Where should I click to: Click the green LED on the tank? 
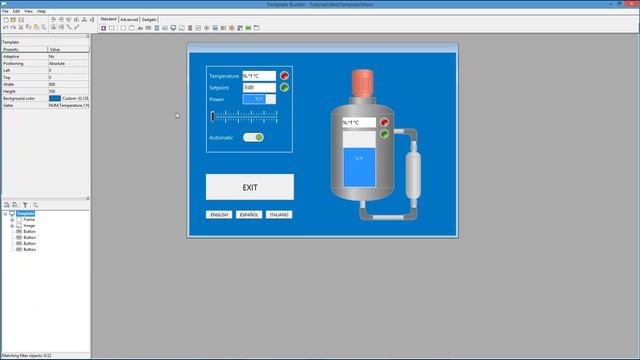[384, 133]
